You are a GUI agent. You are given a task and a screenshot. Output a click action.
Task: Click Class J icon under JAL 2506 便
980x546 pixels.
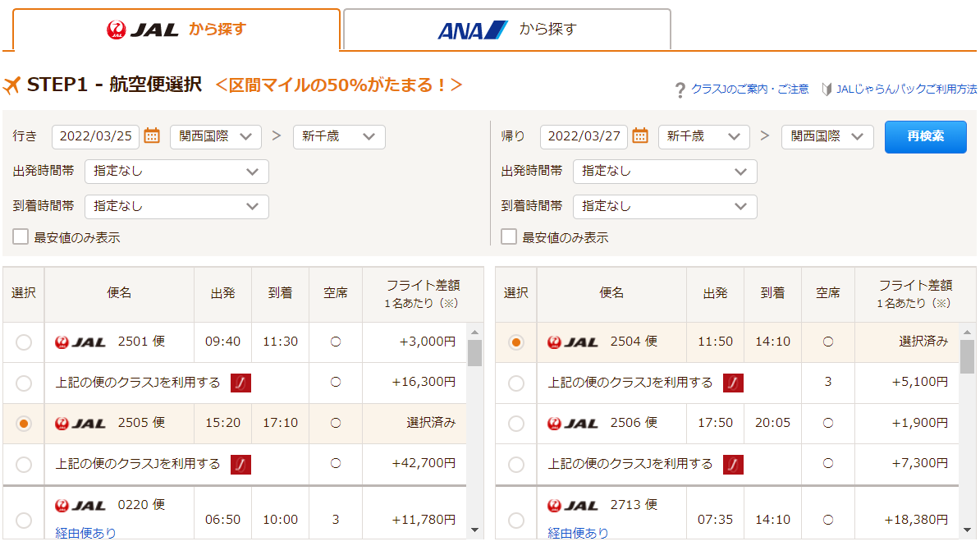tap(733, 464)
